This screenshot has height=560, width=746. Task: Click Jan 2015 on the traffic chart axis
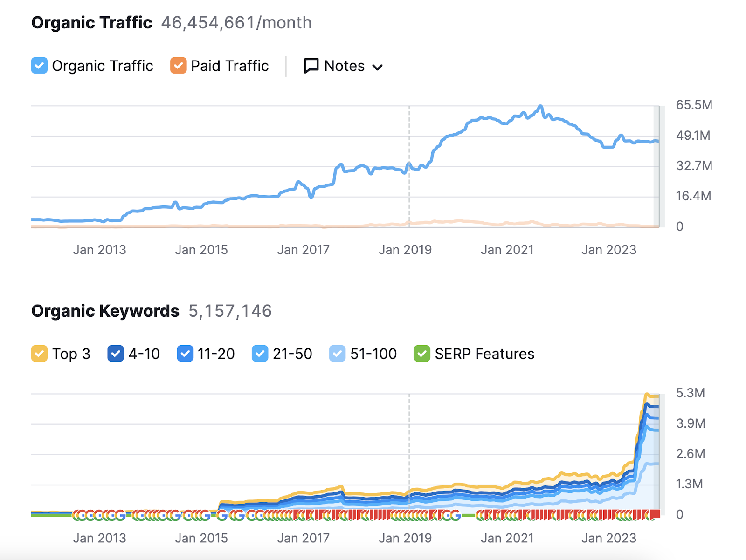(201, 250)
